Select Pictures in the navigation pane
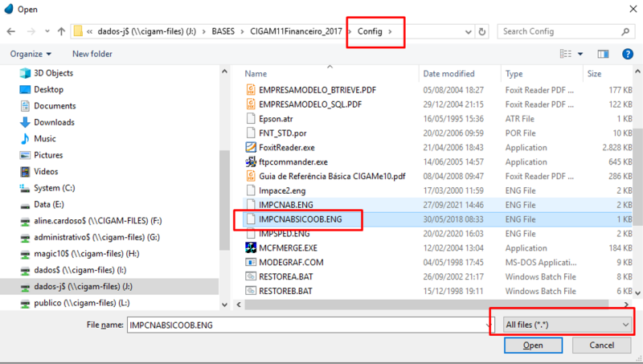 click(x=48, y=155)
